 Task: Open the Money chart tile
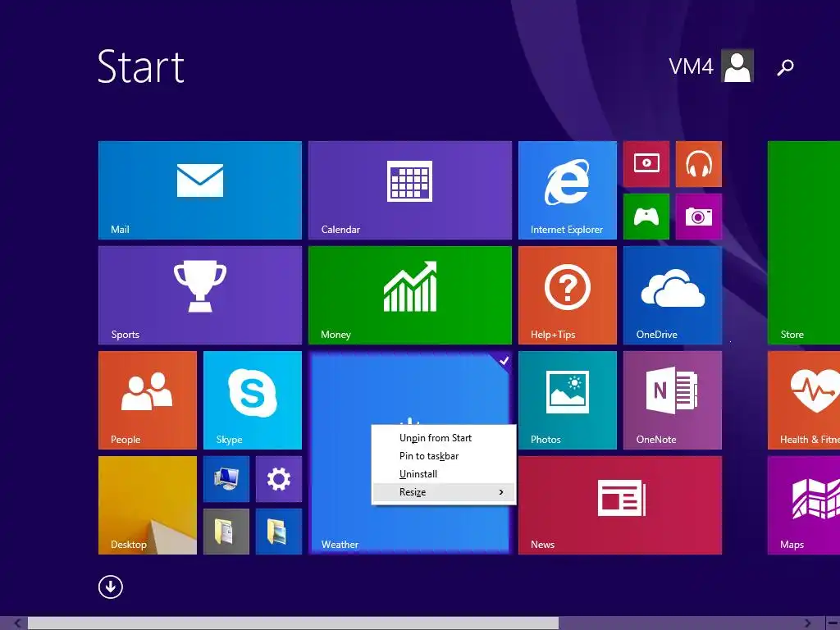(x=410, y=295)
